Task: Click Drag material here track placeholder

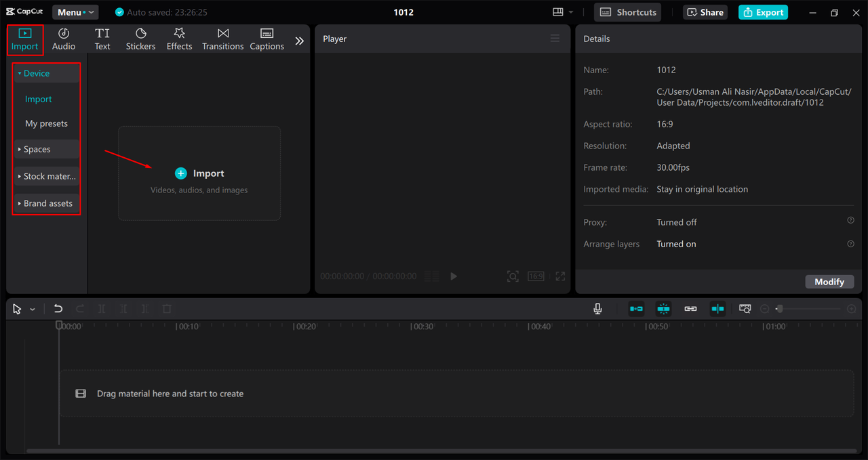Action: 456,393
